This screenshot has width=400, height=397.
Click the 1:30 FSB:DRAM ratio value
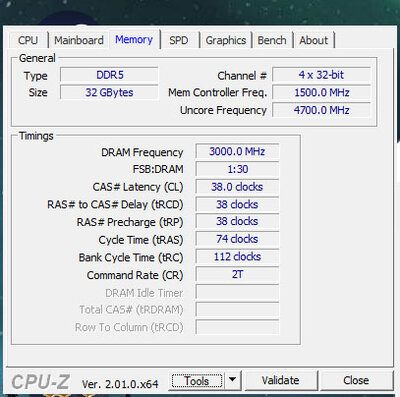point(237,169)
